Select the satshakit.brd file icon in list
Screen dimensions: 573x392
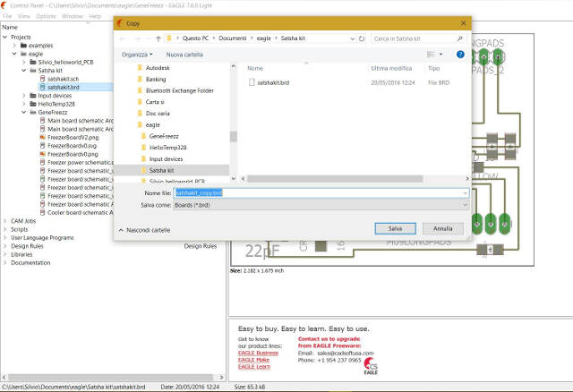252,82
